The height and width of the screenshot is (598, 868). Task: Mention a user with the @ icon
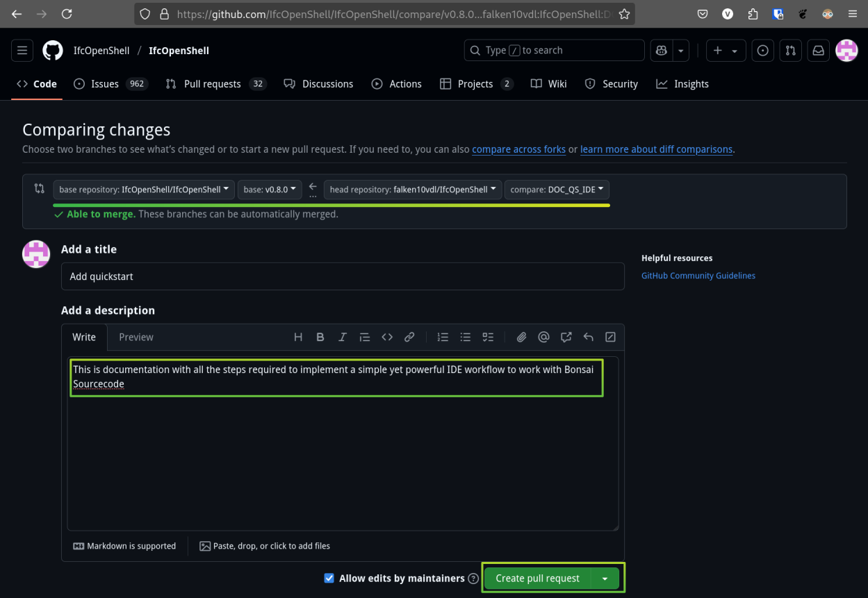(543, 337)
